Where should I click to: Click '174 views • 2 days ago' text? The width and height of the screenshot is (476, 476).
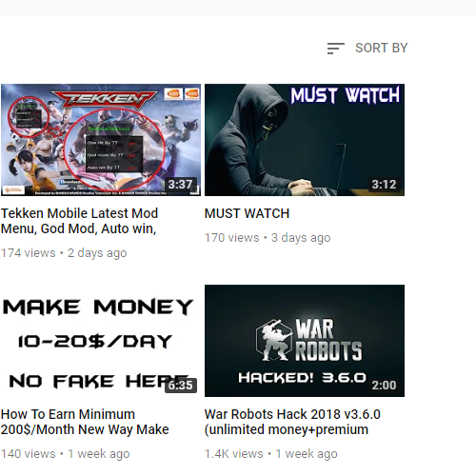64,253
